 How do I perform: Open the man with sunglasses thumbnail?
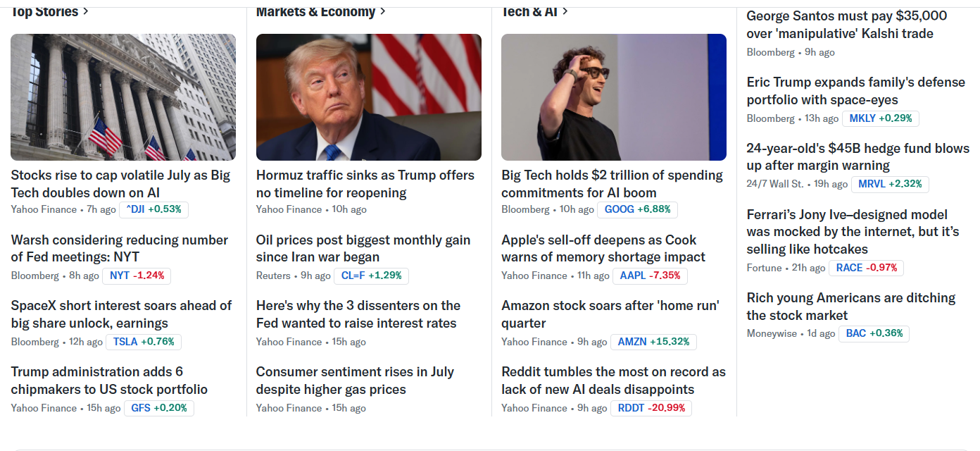(x=614, y=97)
